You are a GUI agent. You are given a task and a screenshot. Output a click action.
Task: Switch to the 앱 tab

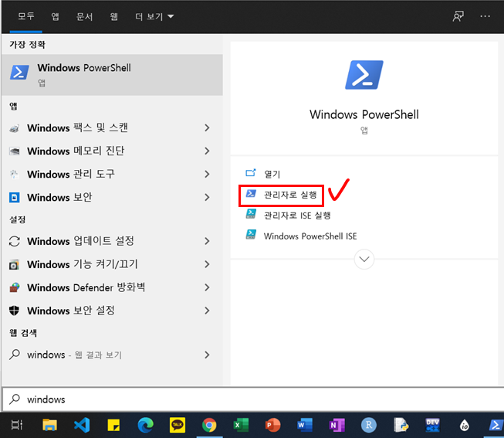click(x=56, y=16)
